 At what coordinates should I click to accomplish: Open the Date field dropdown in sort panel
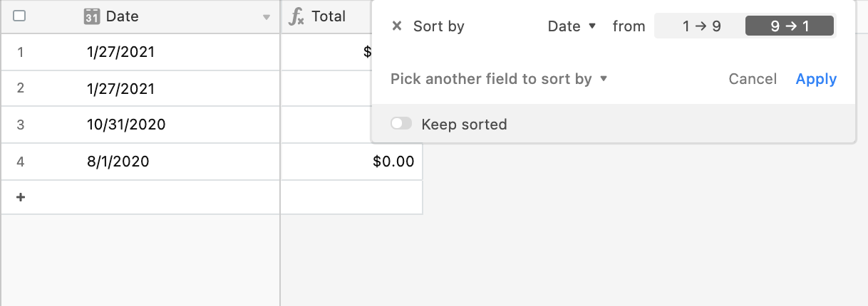click(572, 26)
